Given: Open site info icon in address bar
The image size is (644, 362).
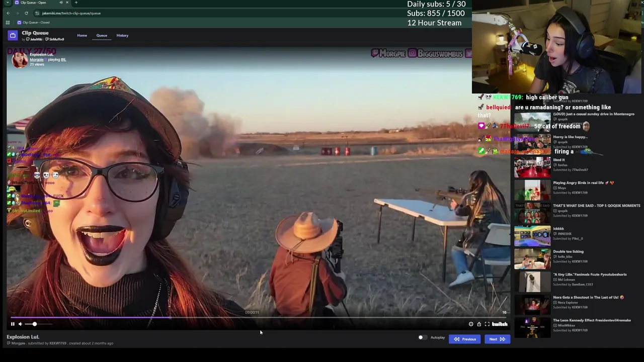Looking at the screenshot, I should point(37,13).
